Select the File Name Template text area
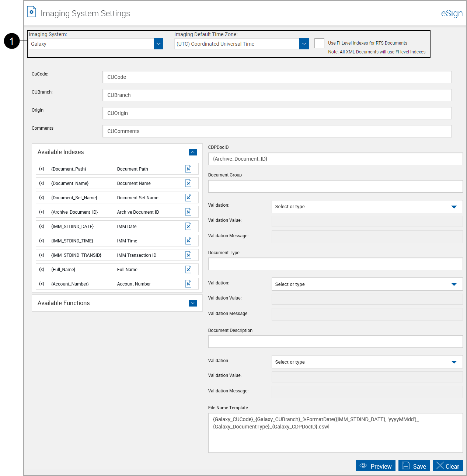 tap(335, 433)
